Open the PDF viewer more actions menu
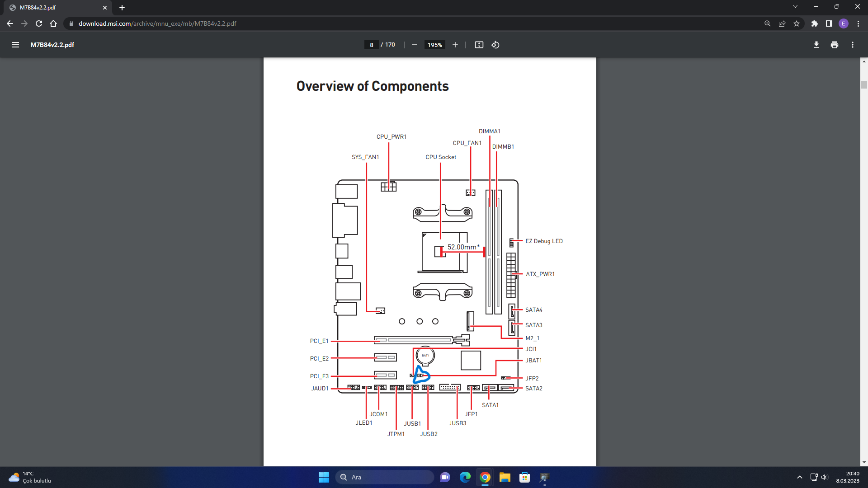This screenshot has width=868, height=488. click(x=853, y=45)
